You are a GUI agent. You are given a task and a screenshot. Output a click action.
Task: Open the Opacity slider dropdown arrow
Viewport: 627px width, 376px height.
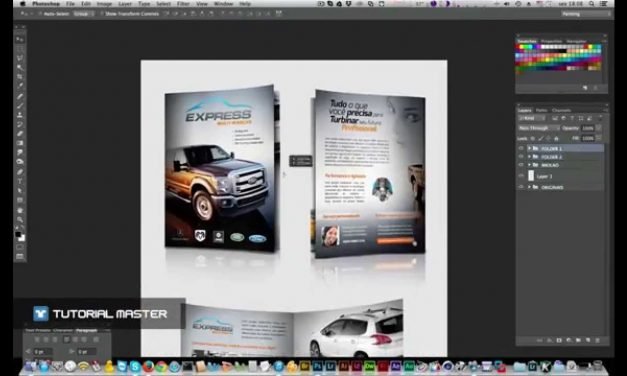598,128
